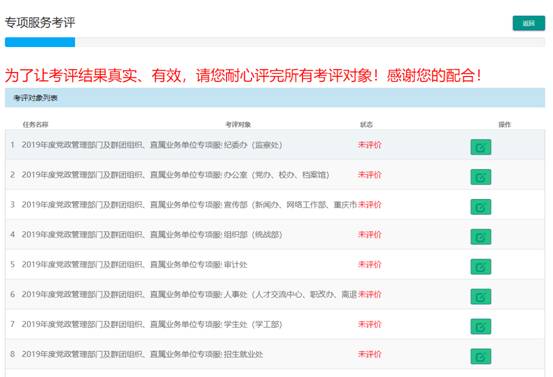Select the 考评对象列表 panel header
Viewport: 553px width, 377px height.
coord(275,98)
